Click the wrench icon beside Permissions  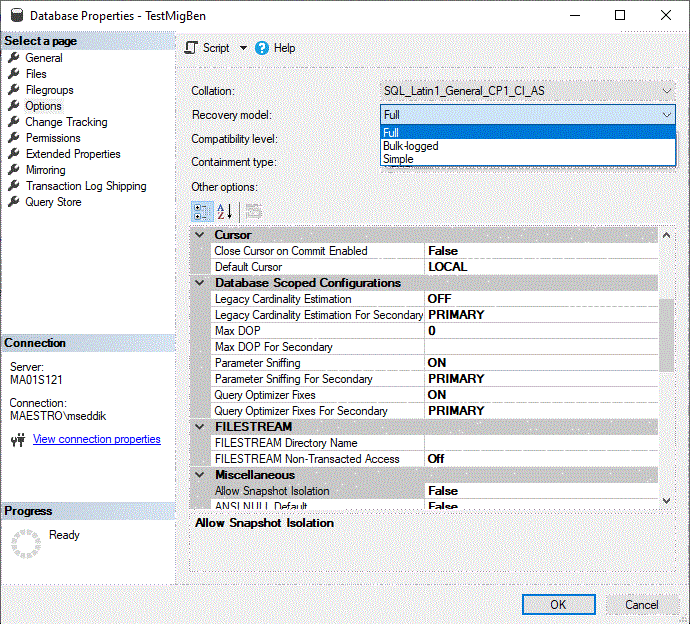pos(14,138)
